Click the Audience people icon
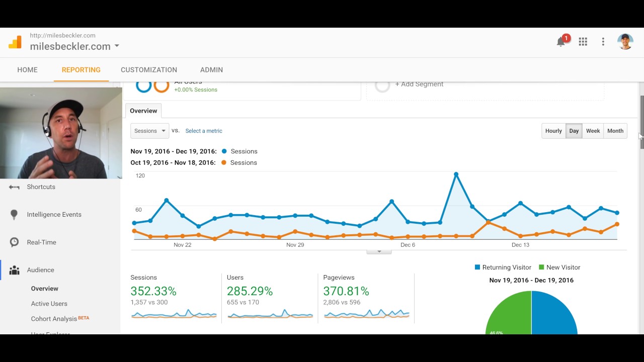Image resolution: width=644 pixels, height=362 pixels. coord(14,270)
